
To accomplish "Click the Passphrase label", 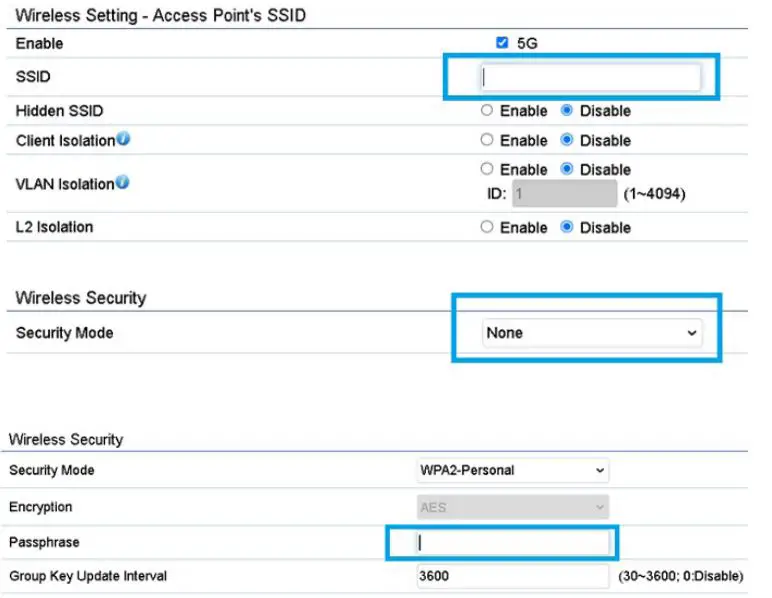I will pos(44,542).
